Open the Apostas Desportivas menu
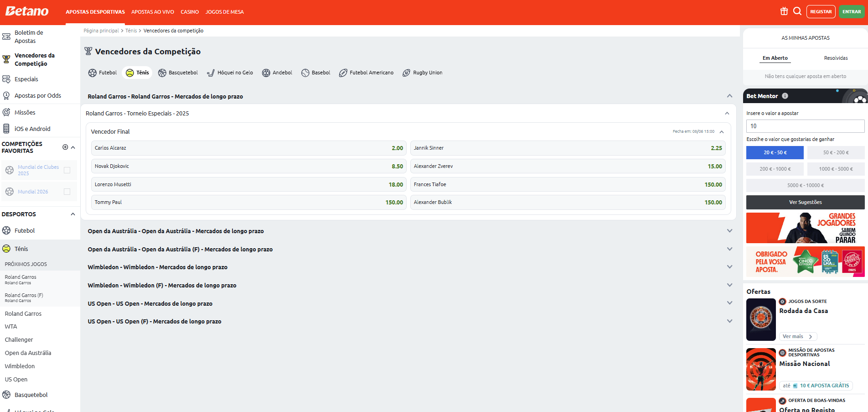 (95, 12)
